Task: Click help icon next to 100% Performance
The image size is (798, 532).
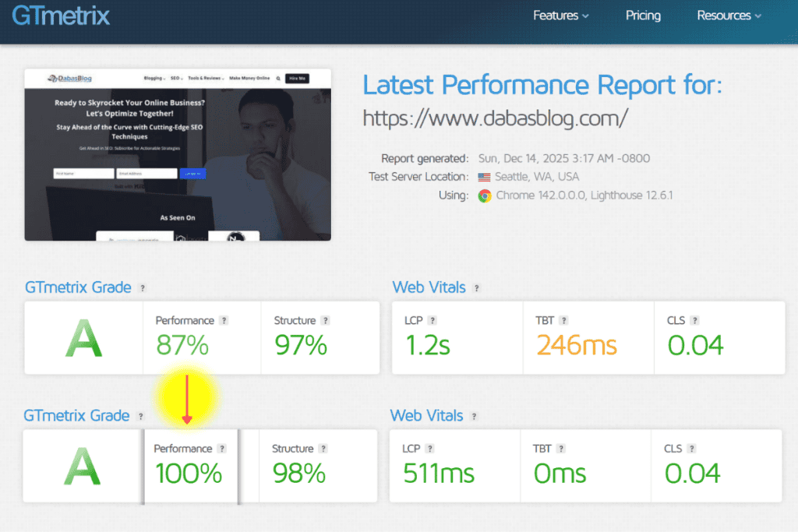Action: click(x=221, y=449)
